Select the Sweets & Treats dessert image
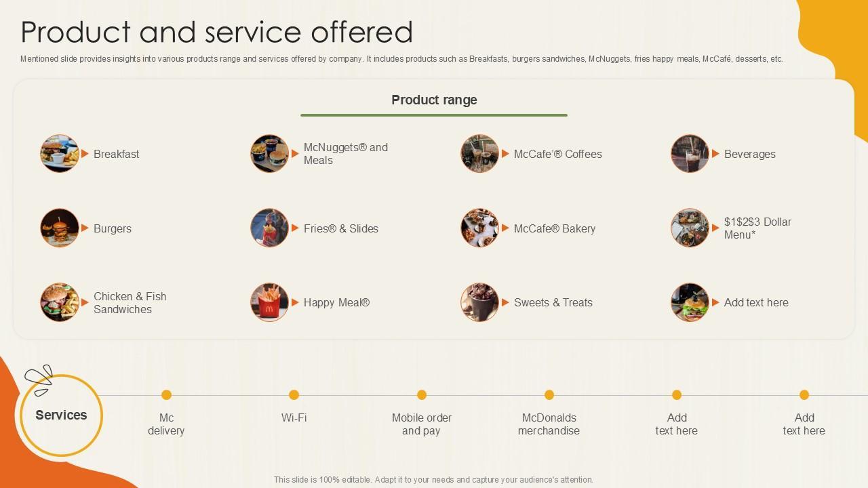 (480, 302)
